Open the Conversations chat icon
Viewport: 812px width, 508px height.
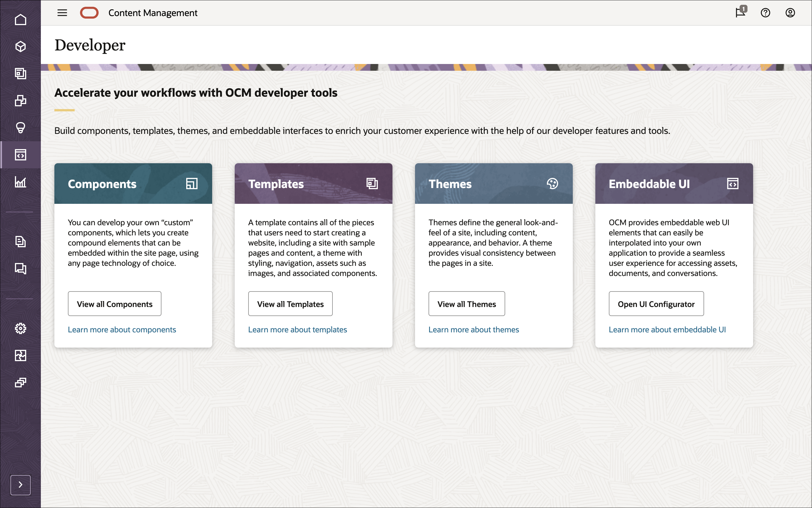click(21, 268)
